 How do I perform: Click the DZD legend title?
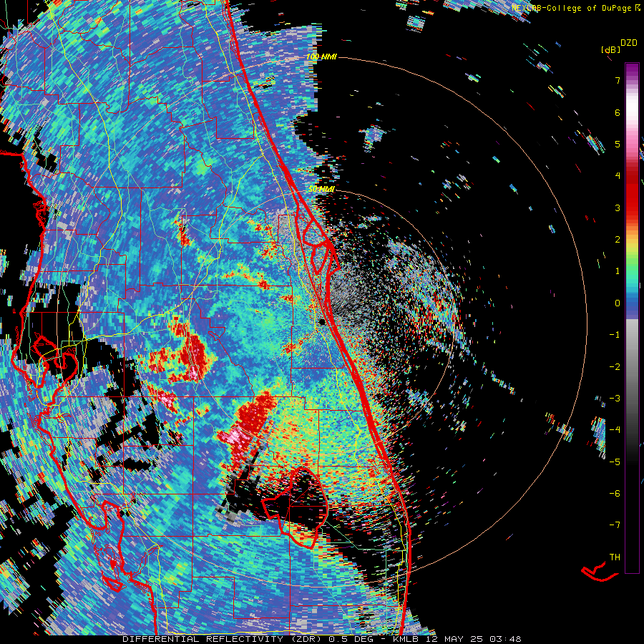pos(629,43)
